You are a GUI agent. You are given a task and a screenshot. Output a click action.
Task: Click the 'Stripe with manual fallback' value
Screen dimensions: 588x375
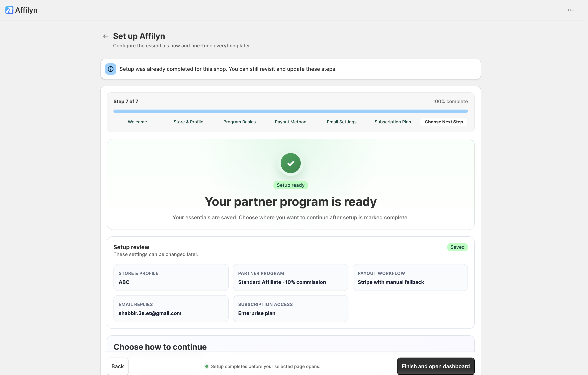[391, 282]
